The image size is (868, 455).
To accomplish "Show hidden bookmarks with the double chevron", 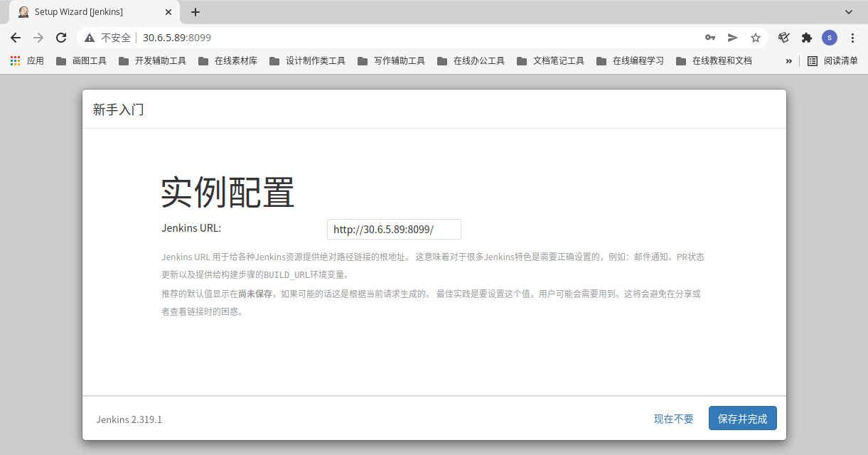I will pyautogui.click(x=788, y=61).
